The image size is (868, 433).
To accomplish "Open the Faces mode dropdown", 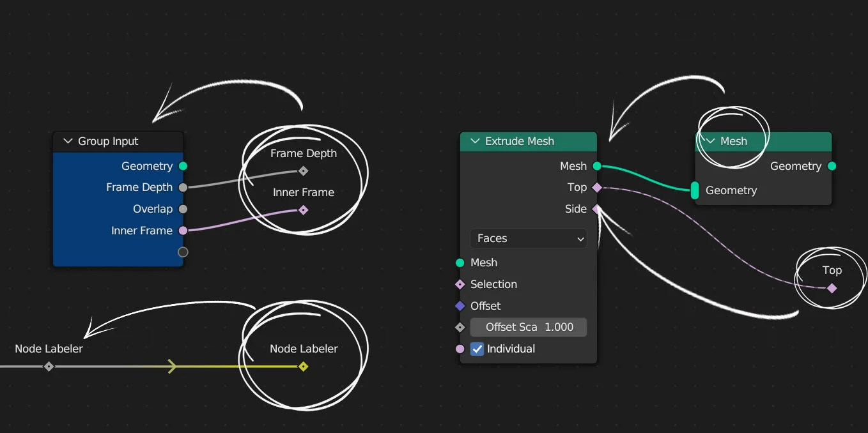I will coord(529,238).
